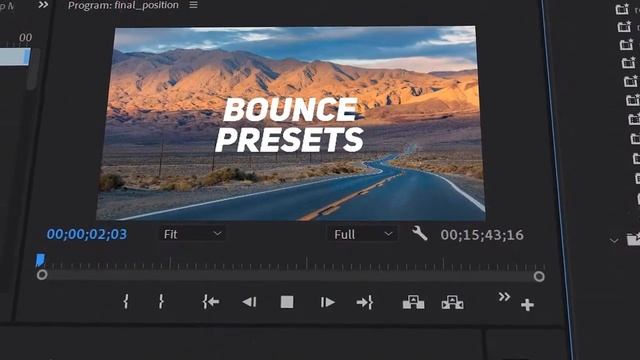This screenshot has height=360, width=640.
Task: Click the Mark Out button
Action: pyautogui.click(x=161, y=301)
